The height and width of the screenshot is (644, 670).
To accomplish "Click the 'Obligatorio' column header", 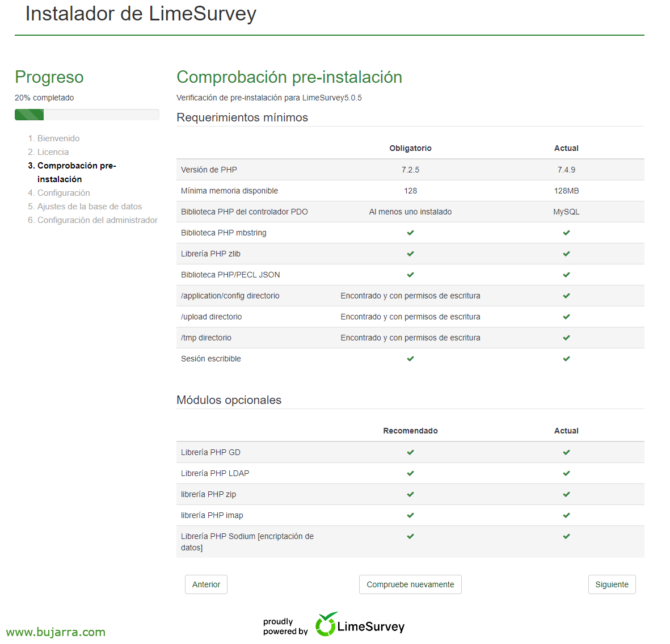I will (410, 148).
